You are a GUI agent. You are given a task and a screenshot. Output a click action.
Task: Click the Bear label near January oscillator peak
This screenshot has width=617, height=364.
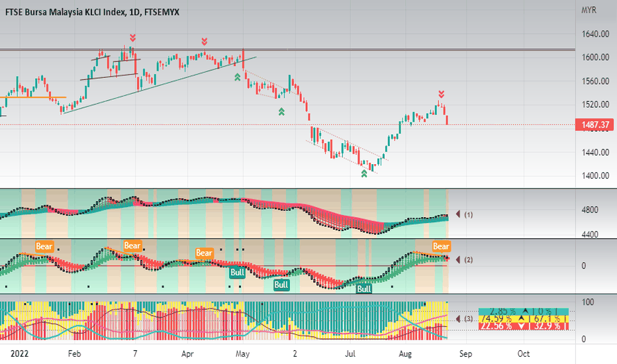44,246
